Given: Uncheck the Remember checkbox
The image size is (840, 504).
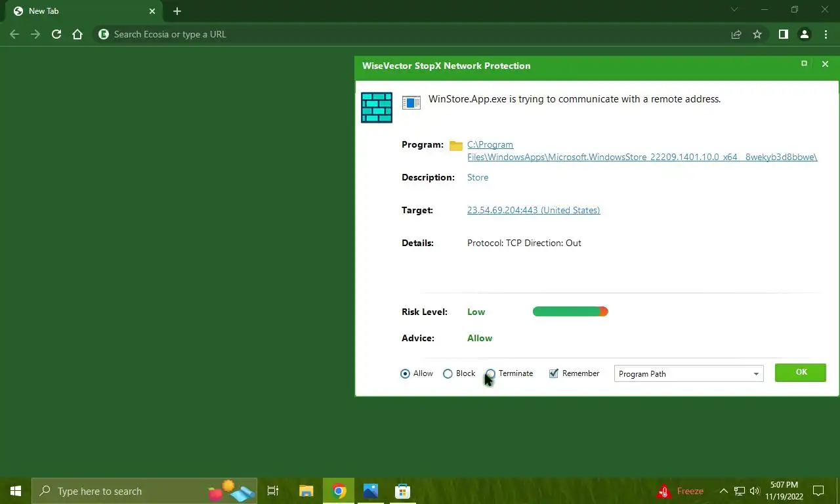Looking at the screenshot, I should (554, 373).
